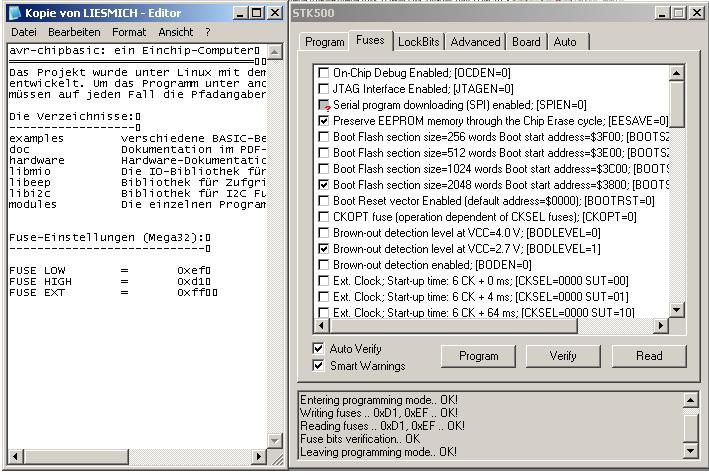This screenshot has height=475, width=709.
Task: Maximize the STK500 window
Action: pos(678,12)
